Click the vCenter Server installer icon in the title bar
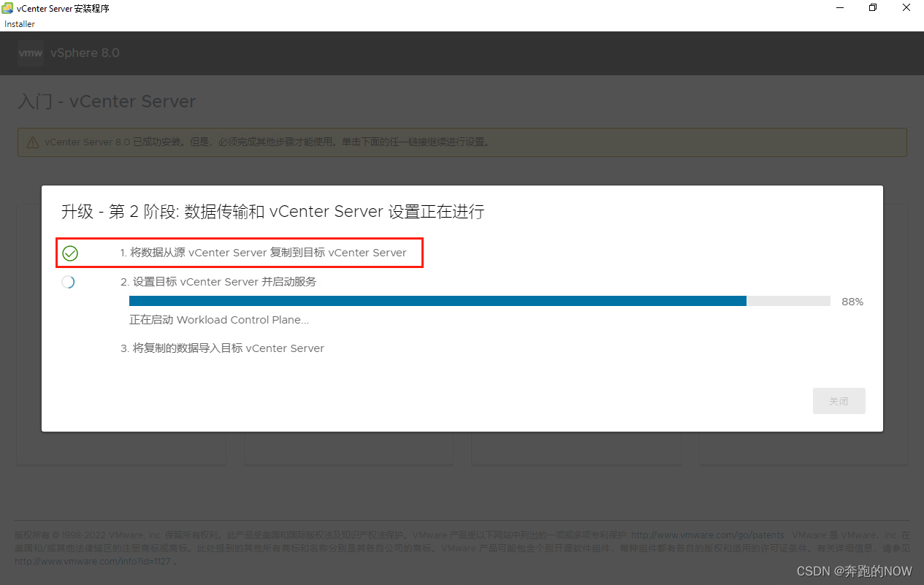This screenshot has width=924, height=585. point(8,8)
